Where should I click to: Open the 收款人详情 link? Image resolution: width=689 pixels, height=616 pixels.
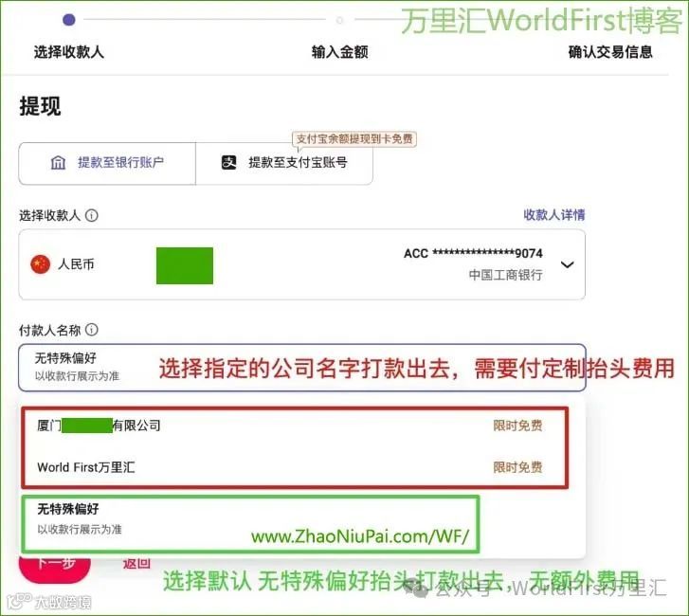pyautogui.click(x=554, y=215)
